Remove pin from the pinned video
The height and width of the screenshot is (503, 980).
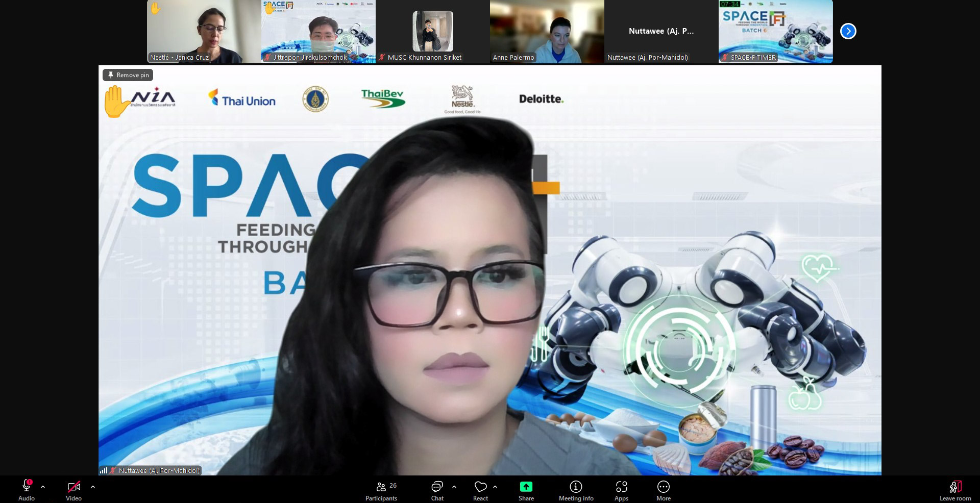tap(128, 75)
